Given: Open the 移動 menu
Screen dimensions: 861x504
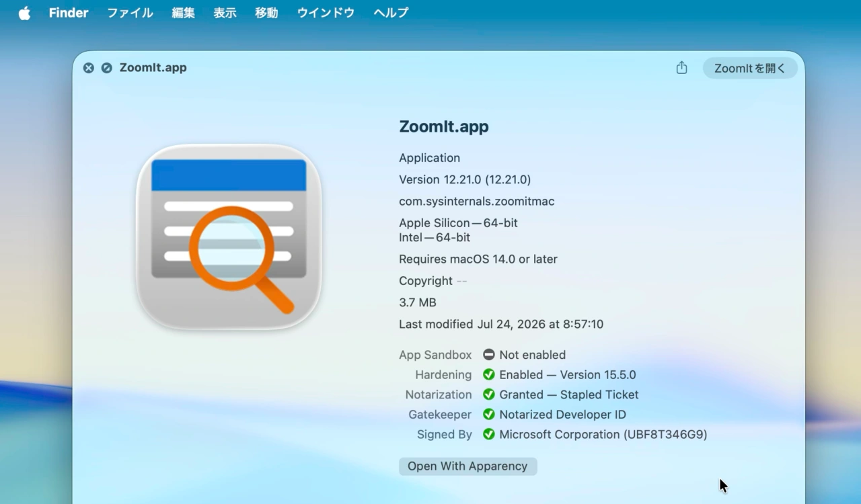Looking at the screenshot, I should point(266,13).
